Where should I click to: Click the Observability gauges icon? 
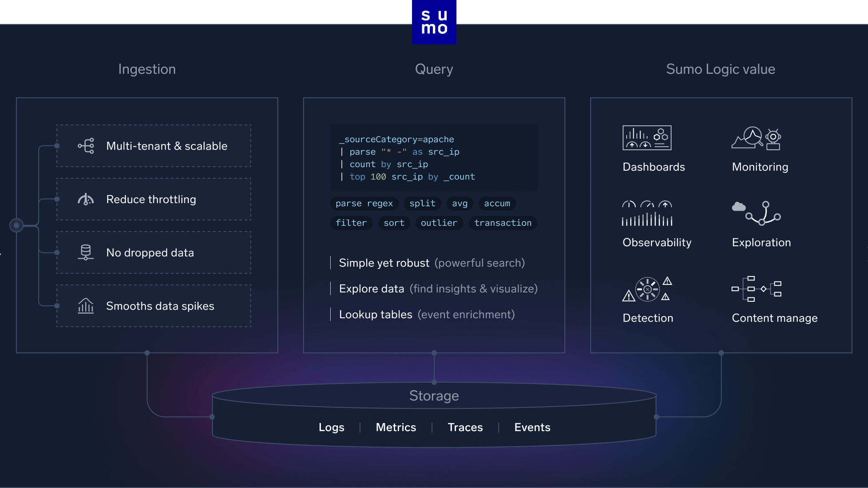(x=648, y=213)
